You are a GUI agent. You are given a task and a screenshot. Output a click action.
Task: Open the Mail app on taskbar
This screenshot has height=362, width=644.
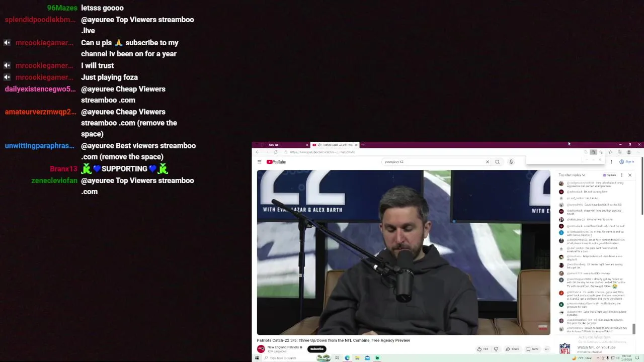point(367,358)
